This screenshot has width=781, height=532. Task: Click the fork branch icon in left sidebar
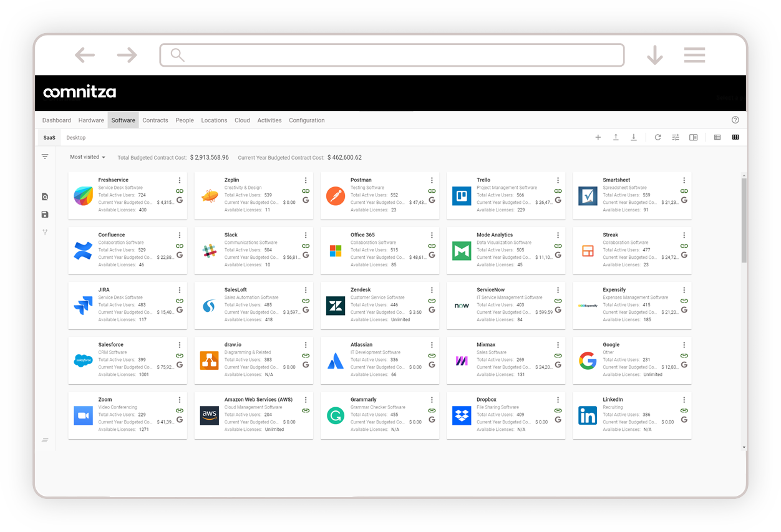(x=45, y=232)
